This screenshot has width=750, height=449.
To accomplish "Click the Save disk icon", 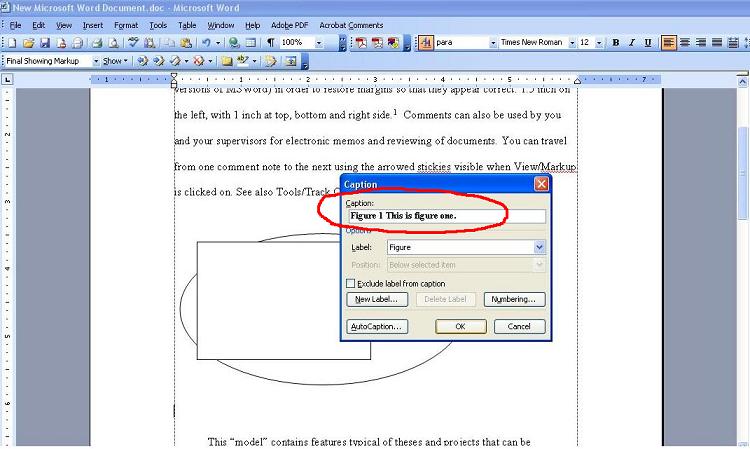I will [45, 43].
